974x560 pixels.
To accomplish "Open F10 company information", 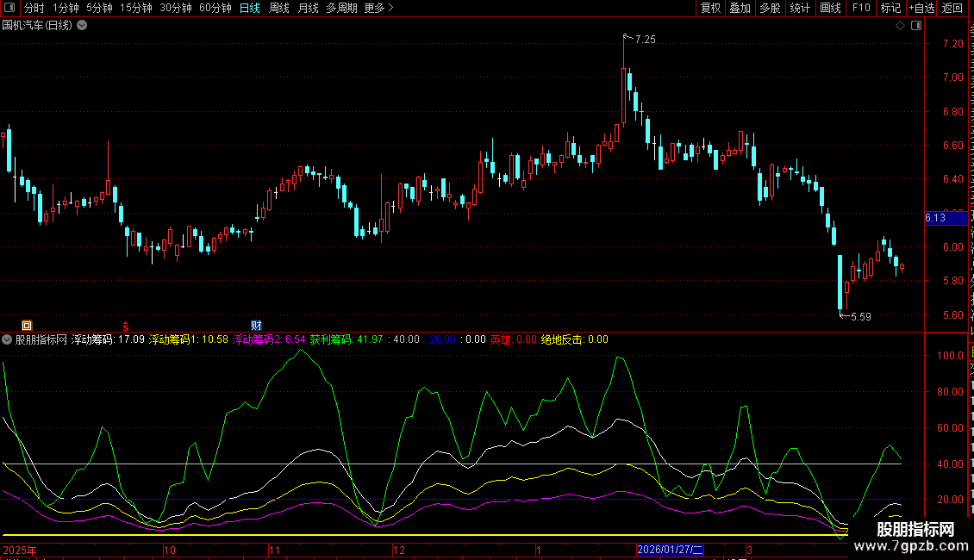I will tap(861, 8).
